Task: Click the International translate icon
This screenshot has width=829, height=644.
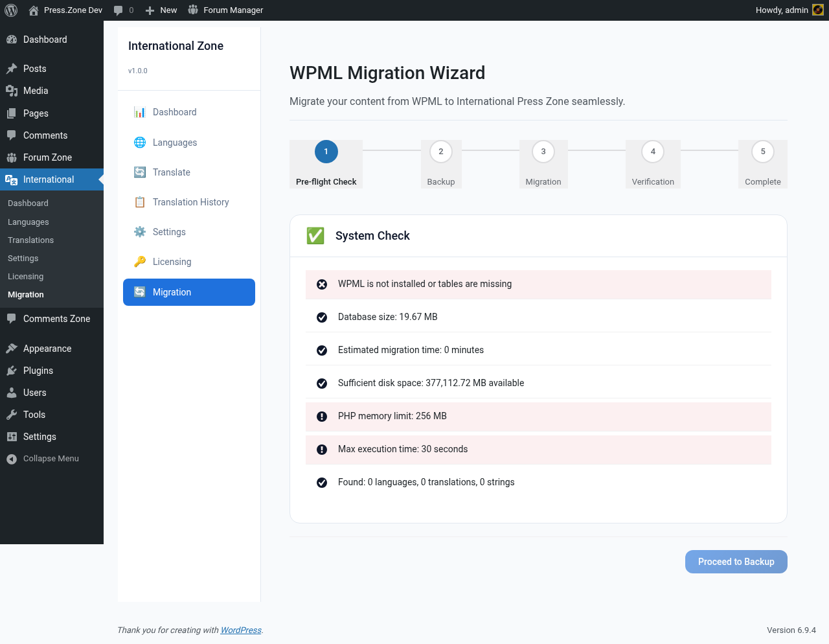Action: point(12,179)
